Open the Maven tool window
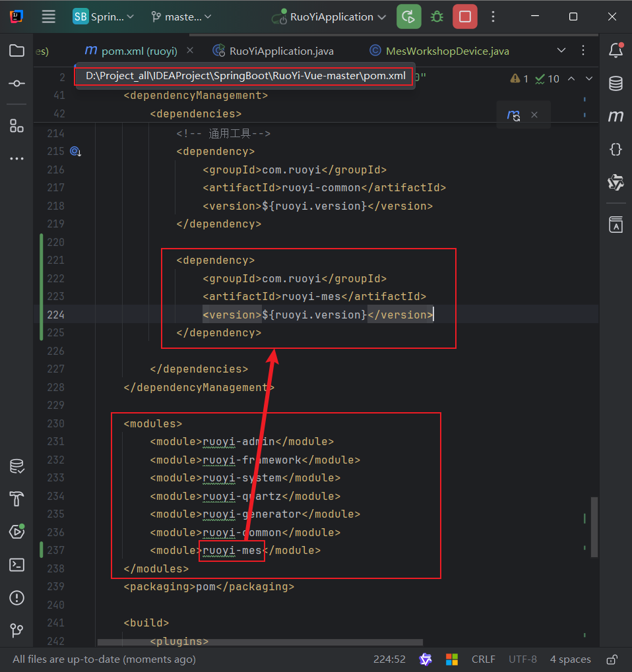Image resolution: width=632 pixels, height=672 pixels. pos(616,116)
